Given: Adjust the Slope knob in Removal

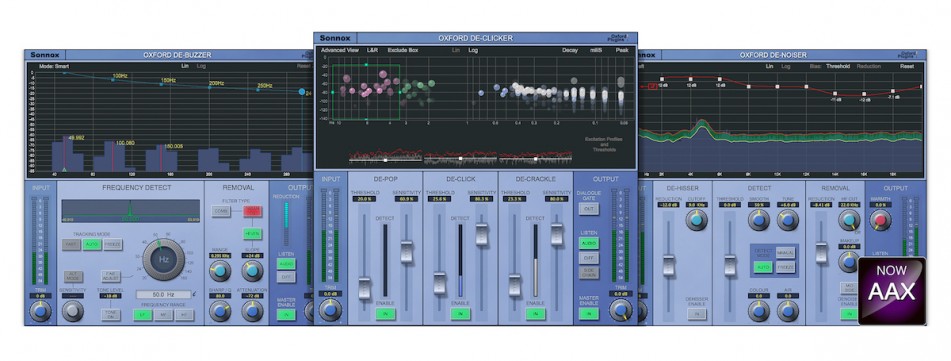Looking at the screenshot, I should tap(252, 271).
